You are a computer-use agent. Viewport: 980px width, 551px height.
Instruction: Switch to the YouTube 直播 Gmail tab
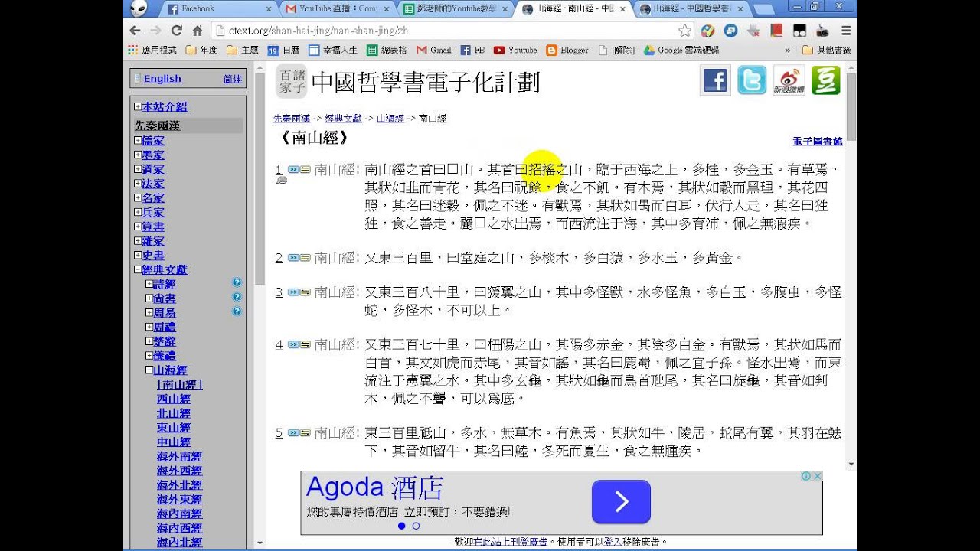(337, 9)
